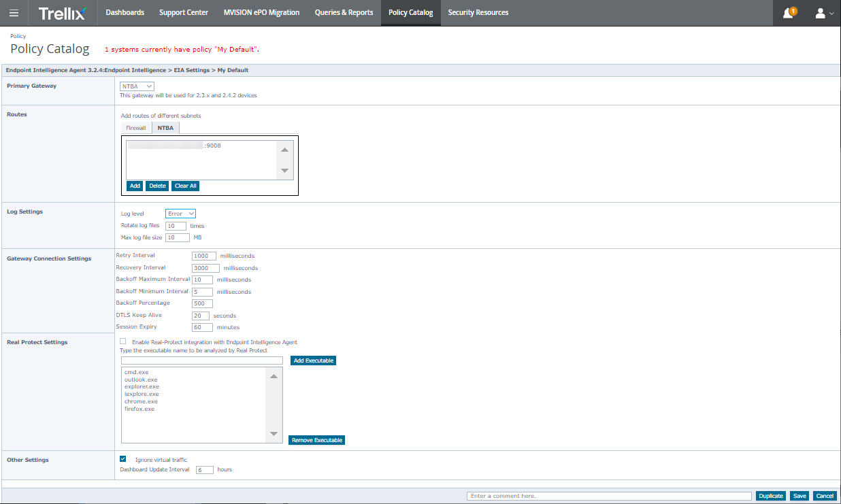Select outlook.exe in the executables list
This screenshot has width=841, height=504.
(142, 380)
